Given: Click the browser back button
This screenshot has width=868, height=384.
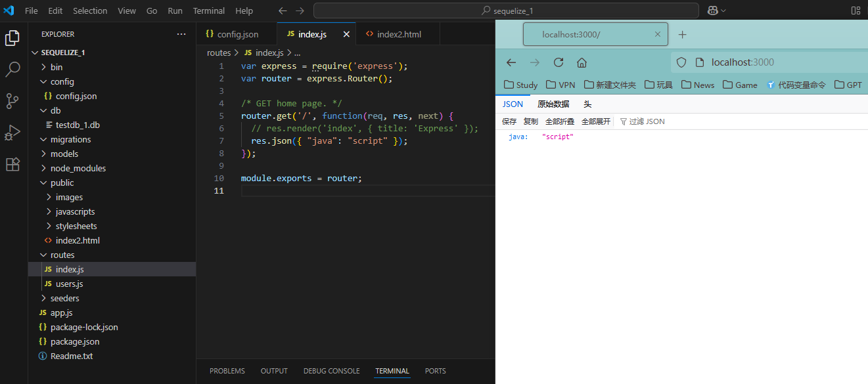Looking at the screenshot, I should 511,62.
